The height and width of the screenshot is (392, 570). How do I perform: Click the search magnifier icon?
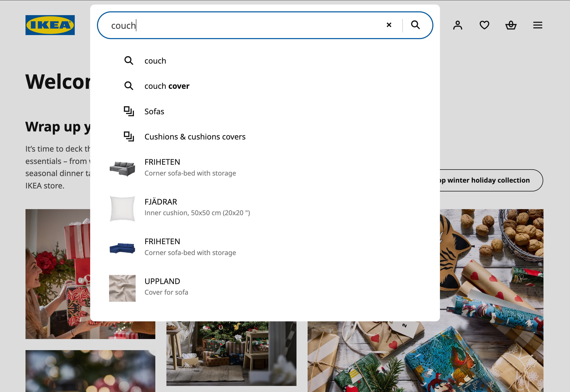pos(415,25)
